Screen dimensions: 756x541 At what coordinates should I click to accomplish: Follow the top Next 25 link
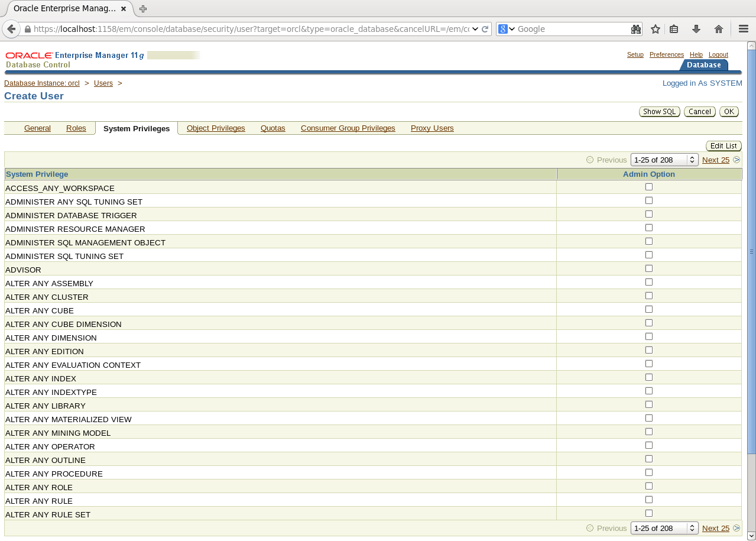pos(716,160)
